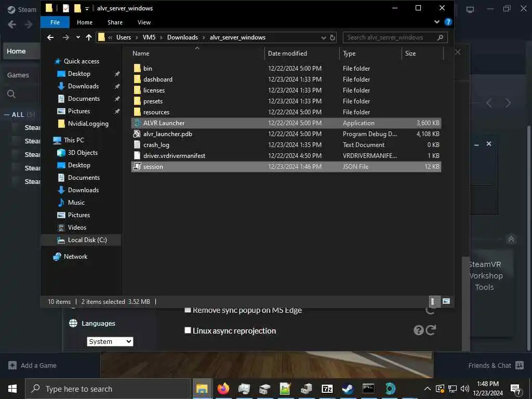Open Steam Friends & Chat
Image resolution: width=532 pixels, height=399 pixels.
[x=496, y=365]
